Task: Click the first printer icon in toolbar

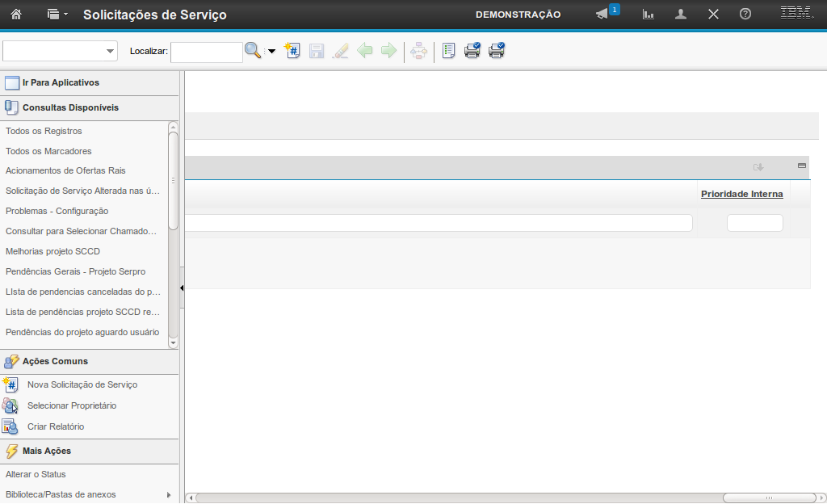Action: (472, 51)
